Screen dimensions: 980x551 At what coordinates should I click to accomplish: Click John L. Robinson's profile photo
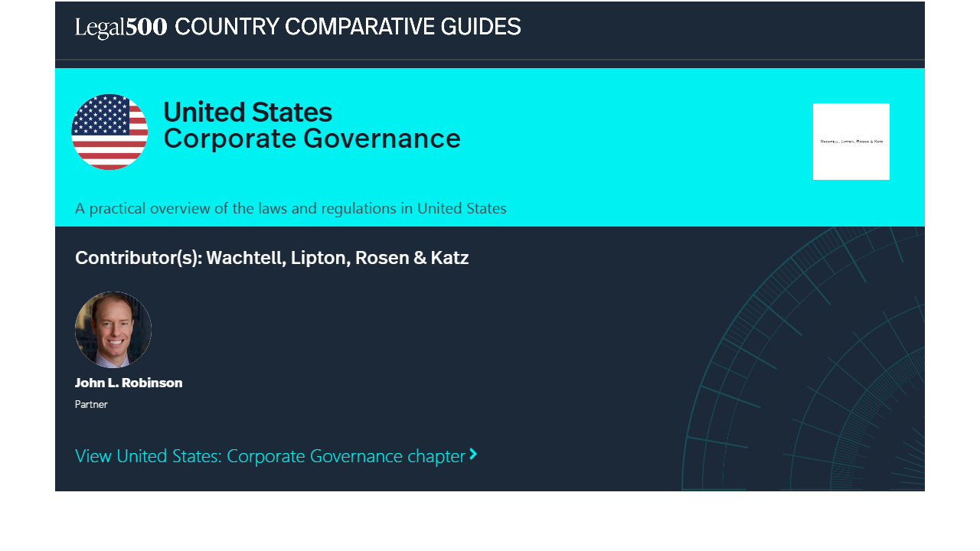click(x=113, y=330)
